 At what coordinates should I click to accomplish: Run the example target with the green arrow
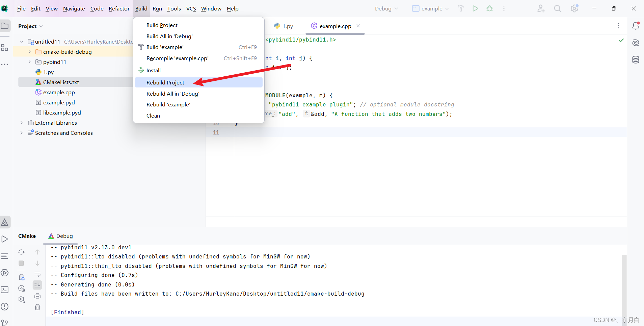click(x=475, y=8)
